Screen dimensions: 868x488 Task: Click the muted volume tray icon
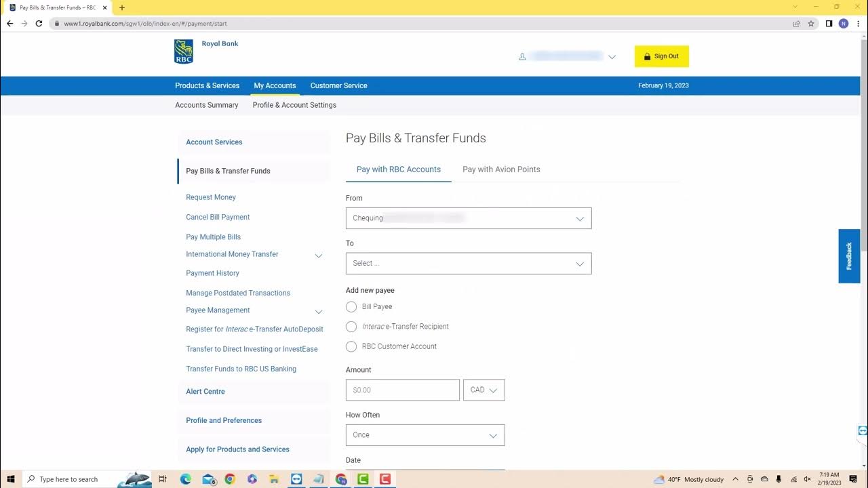click(807, 479)
